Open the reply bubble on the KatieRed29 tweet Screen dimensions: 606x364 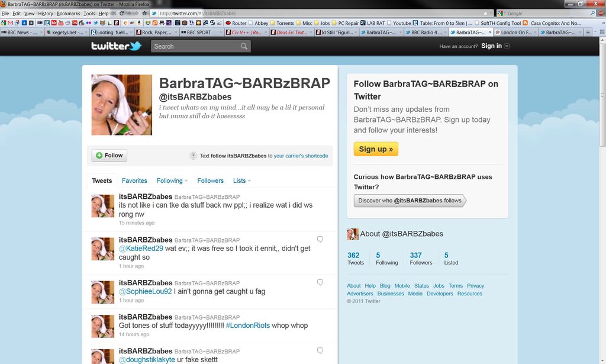(x=320, y=240)
